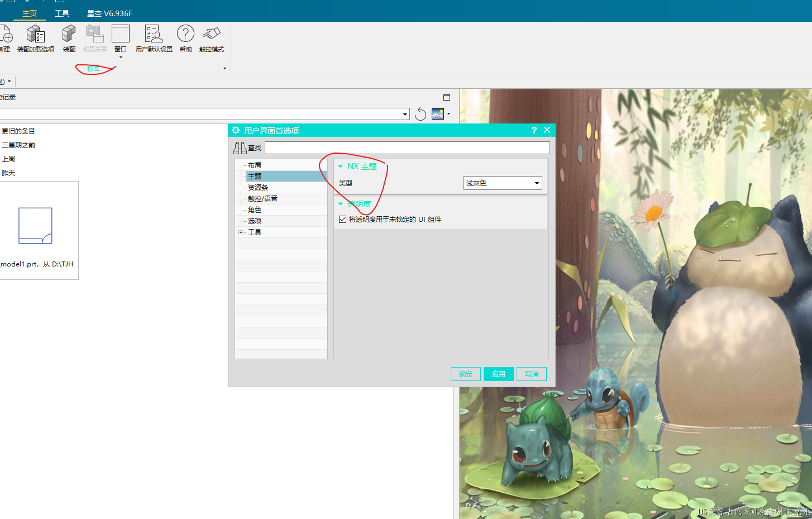Screen dimensions: 812x519
Task: Click the 更旧的条目 history group
Action: (x=18, y=131)
